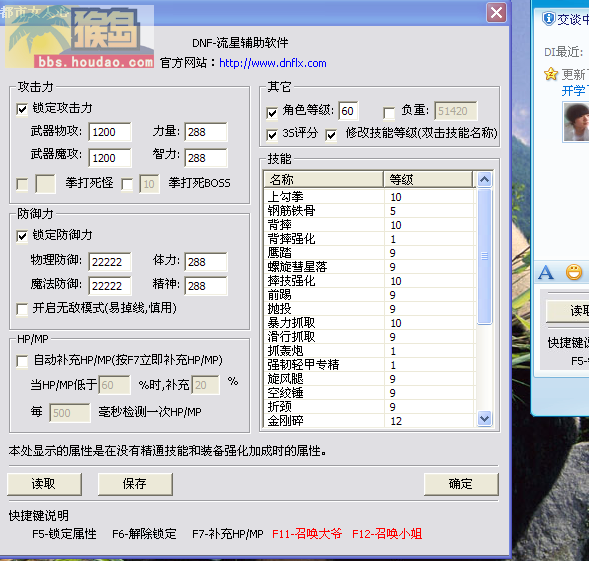Click the skill list scrollbar thumb
This screenshot has width=589, height=561.
click(485, 256)
